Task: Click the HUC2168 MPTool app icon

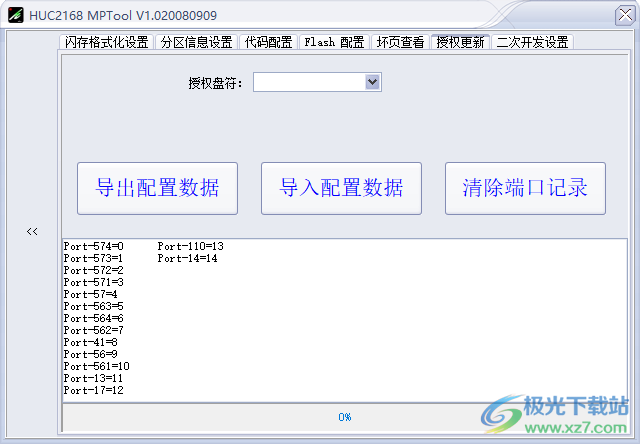Action: [16, 15]
